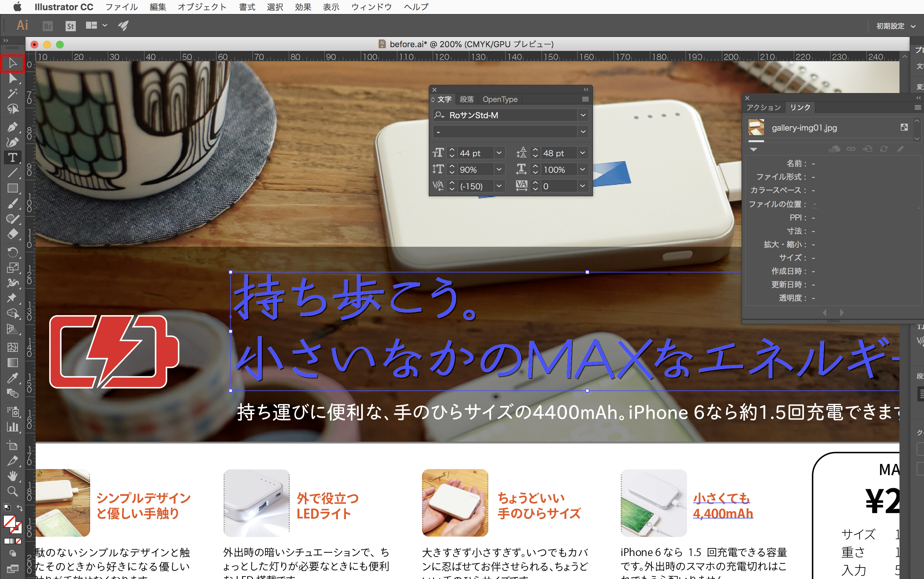Choose the Eyedropper tool
924x579 pixels.
[x=12, y=378]
